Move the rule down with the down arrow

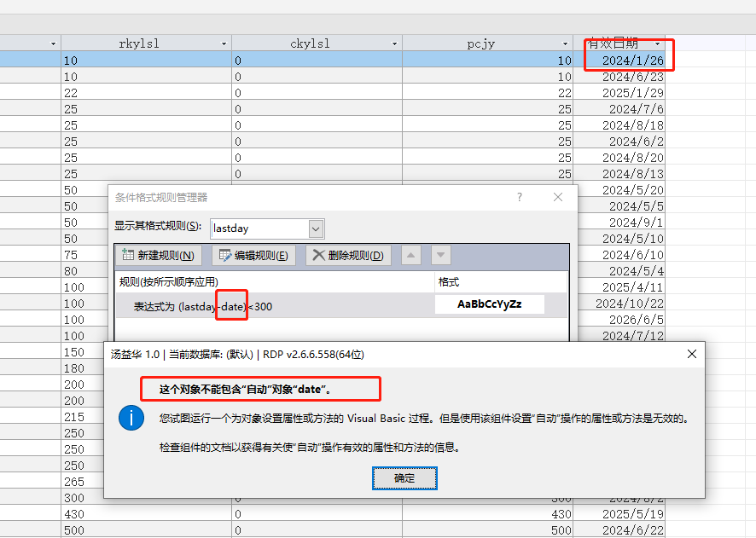tap(440, 255)
